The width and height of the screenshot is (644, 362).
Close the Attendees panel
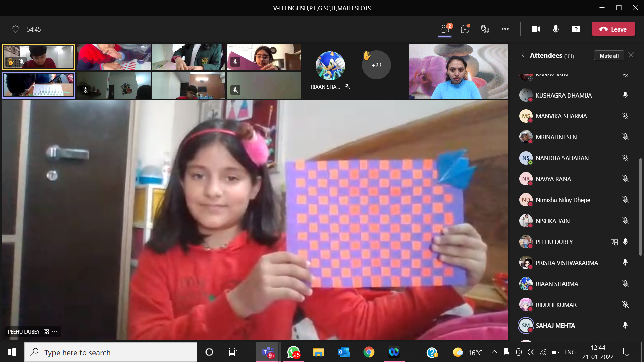click(x=631, y=55)
